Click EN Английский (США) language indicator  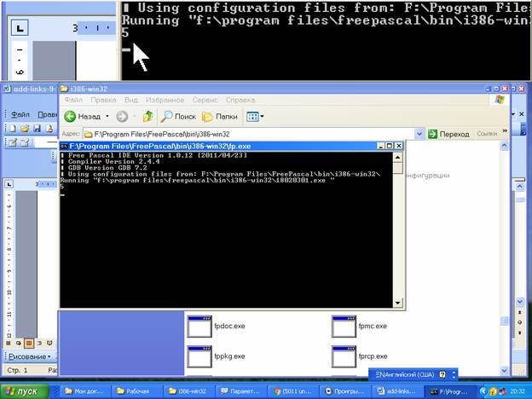pos(405,374)
